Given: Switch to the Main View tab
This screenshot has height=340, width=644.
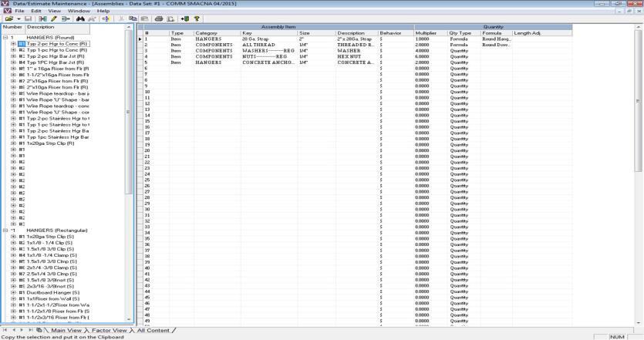Looking at the screenshot, I should [66, 330].
